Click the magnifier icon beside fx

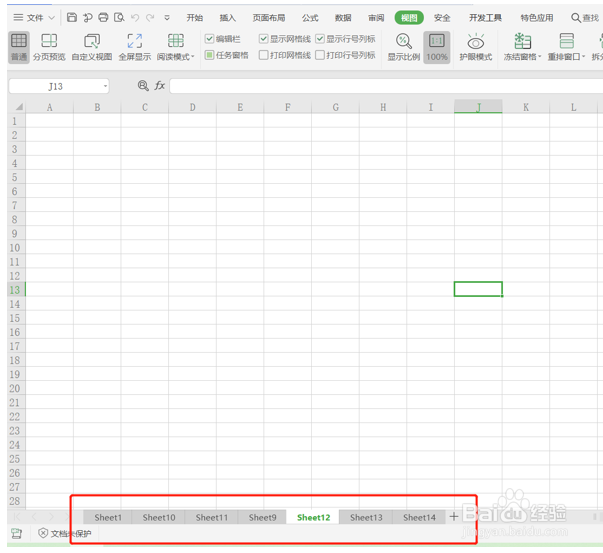(143, 85)
